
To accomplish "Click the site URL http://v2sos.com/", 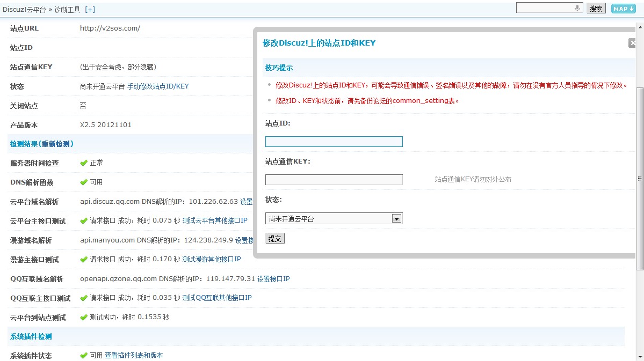I will [x=110, y=28].
